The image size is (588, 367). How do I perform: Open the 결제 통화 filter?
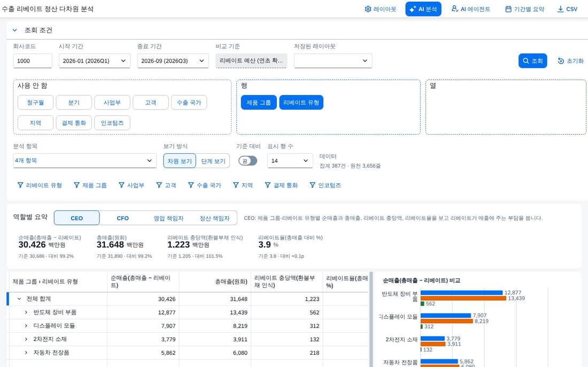[x=281, y=185]
